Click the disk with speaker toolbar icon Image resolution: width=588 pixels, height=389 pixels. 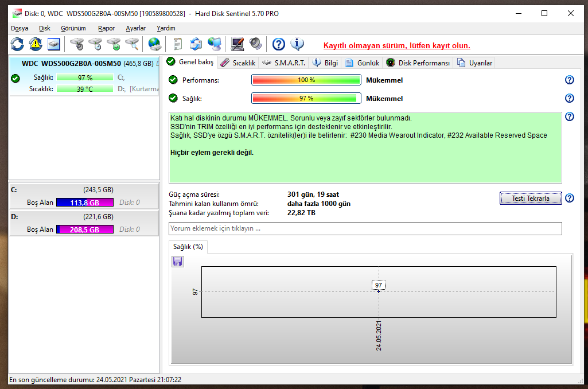click(77, 44)
